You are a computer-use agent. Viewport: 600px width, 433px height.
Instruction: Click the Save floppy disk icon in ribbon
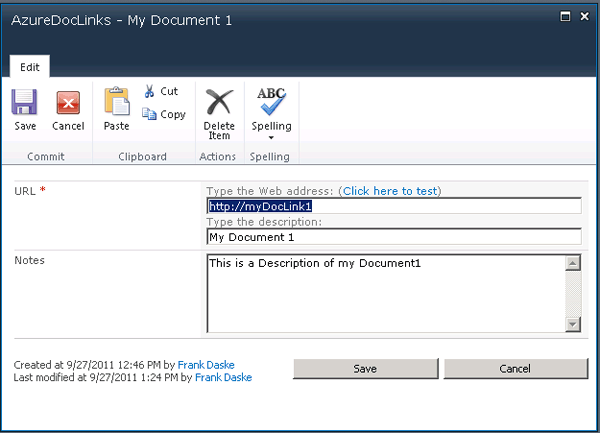(25, 103)
